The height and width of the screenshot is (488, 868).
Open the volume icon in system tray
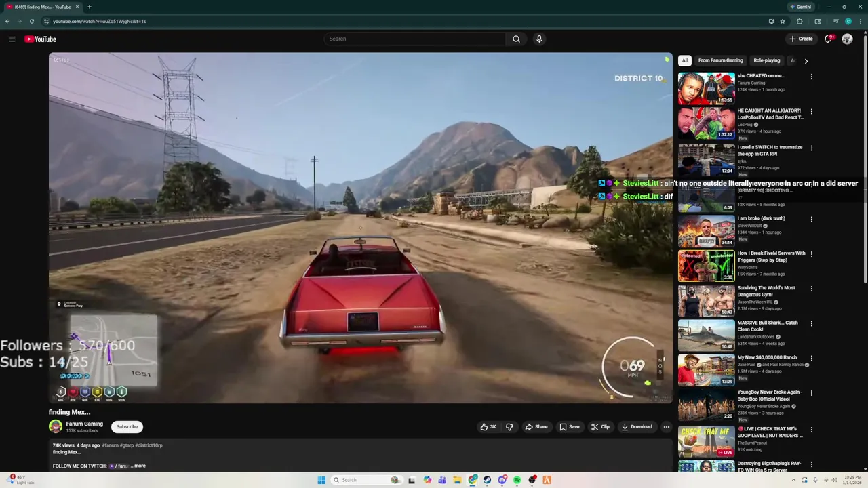834,480
